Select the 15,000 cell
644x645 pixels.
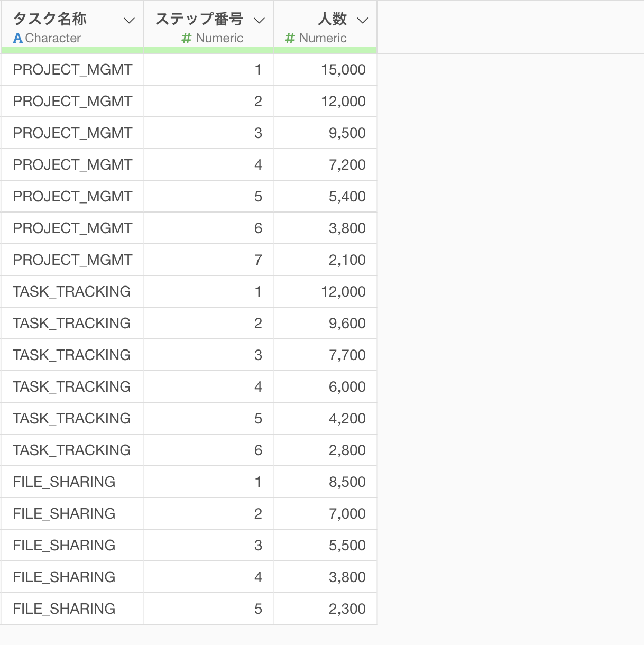(x=326, y=69)
